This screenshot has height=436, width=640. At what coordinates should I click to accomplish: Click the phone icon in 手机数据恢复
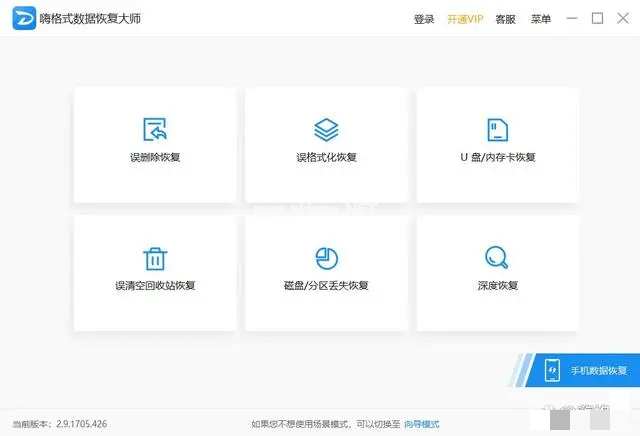tap(552, 370)
